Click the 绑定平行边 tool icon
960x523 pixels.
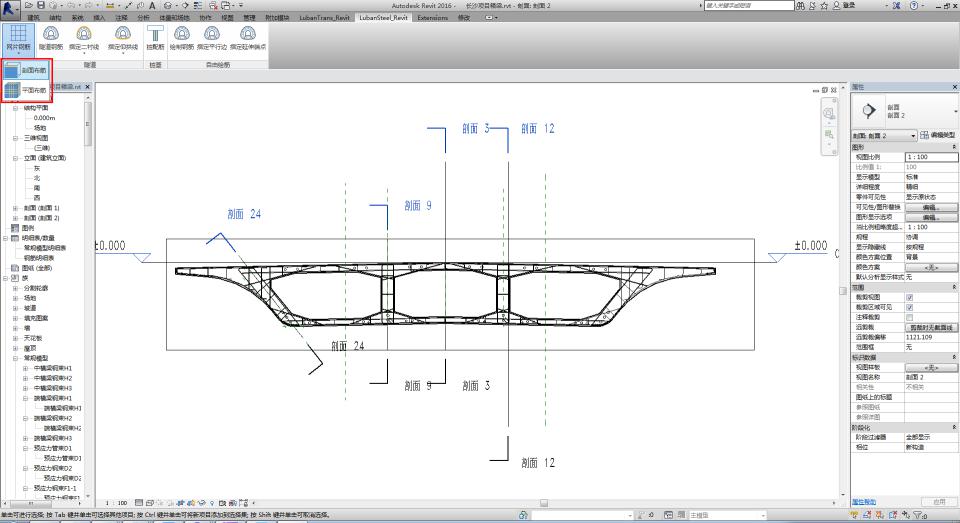pos(212,37)
